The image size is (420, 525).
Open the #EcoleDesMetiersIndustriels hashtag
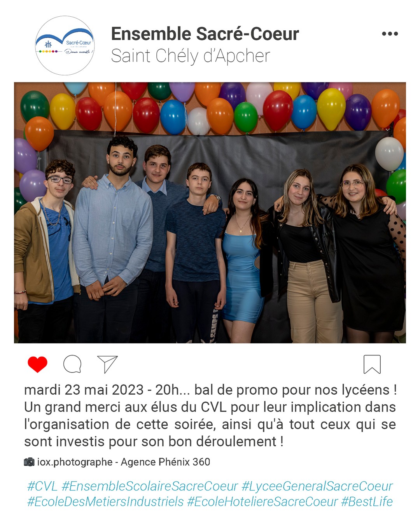[x=105, y=502]
